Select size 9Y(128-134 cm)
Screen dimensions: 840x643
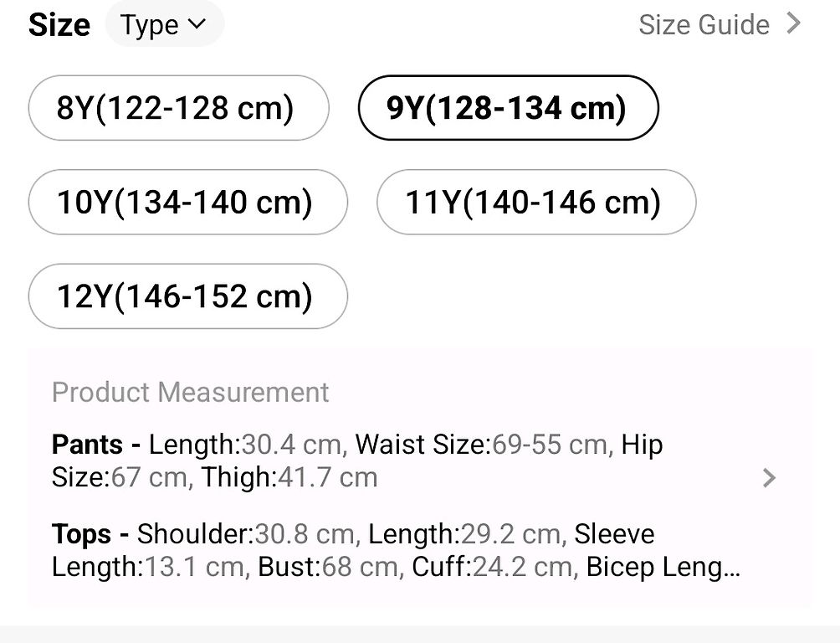[508, 108]
